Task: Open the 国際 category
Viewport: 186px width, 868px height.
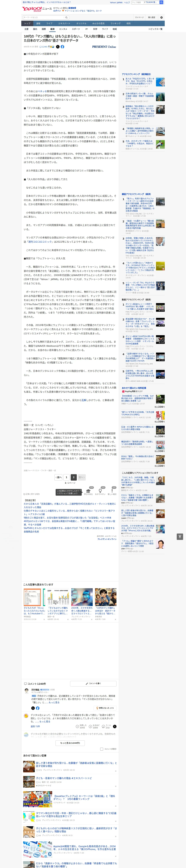Action: coord(44,29)
